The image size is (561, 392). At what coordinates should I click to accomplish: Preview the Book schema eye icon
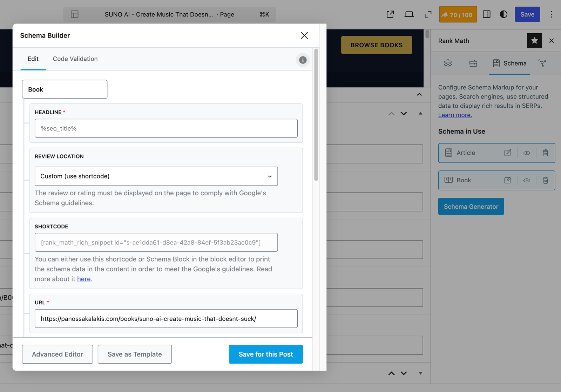(x=527, y=180)
